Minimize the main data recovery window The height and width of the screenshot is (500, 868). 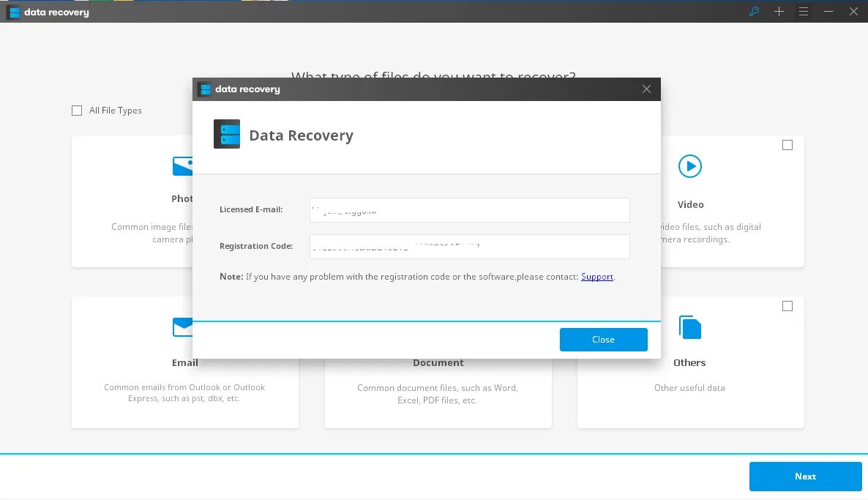[x=828, y=11]
